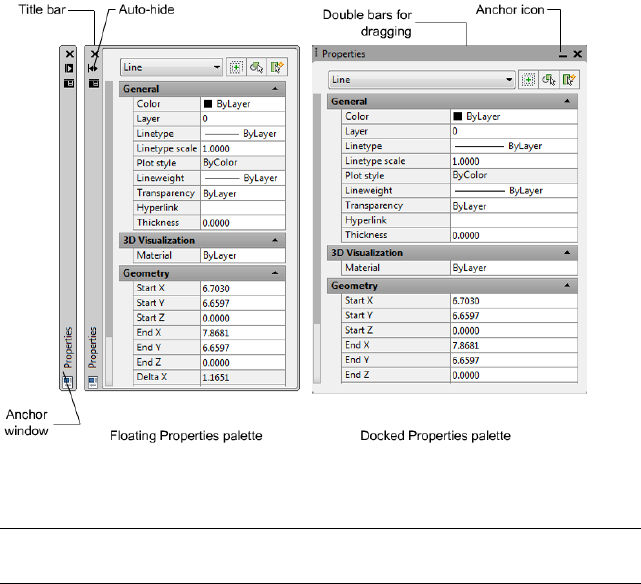The image size is (641, 584).
Task: Edit Thickness 0.0000 in docked palette
Action: 514,235
